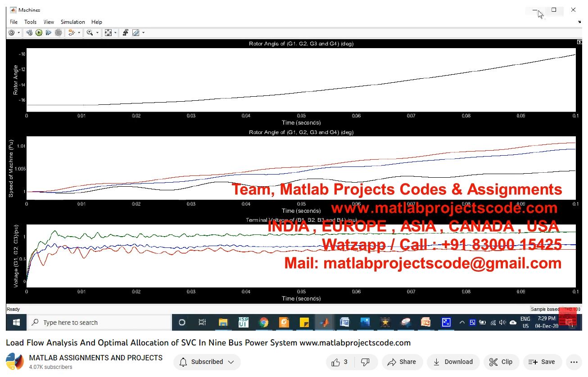Like the video with thumbs up
588x377 pixels.
tap(340, 362)
